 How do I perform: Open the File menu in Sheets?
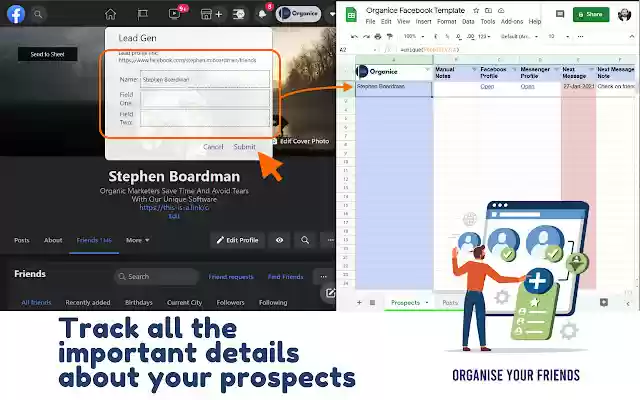(370, 22)
